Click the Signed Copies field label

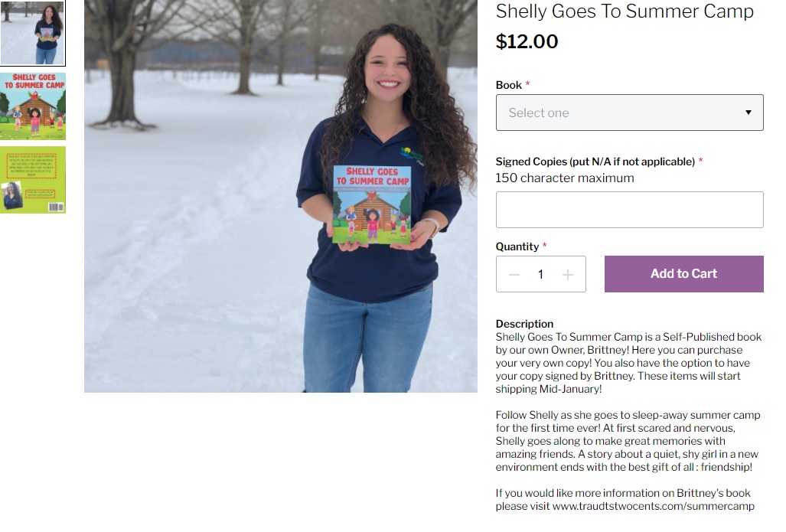595,162
